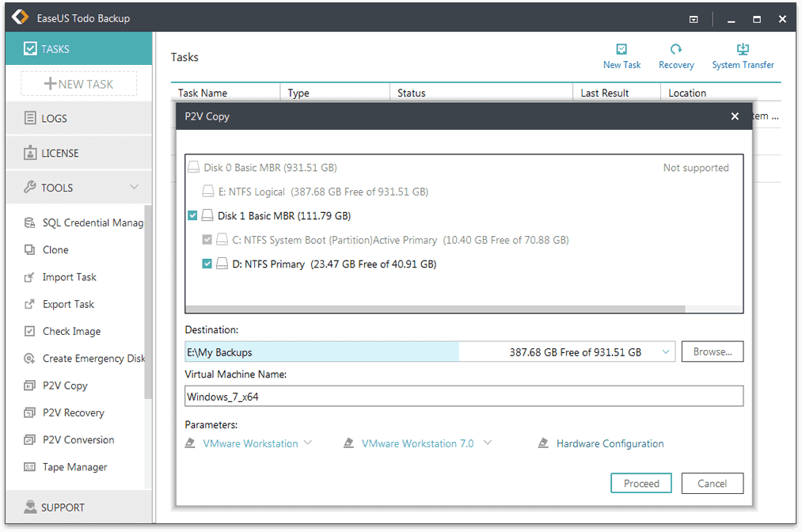Expand the Destination path dropdown
The width and height of the screenshot is (802, 532).
tap(666, 351)
